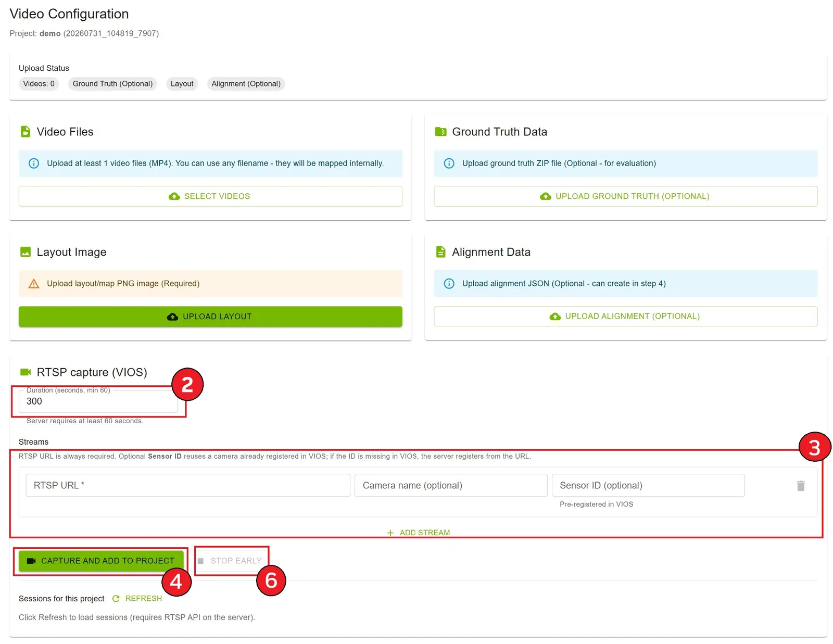Click the Stop Early button

[x=232, y=561]
